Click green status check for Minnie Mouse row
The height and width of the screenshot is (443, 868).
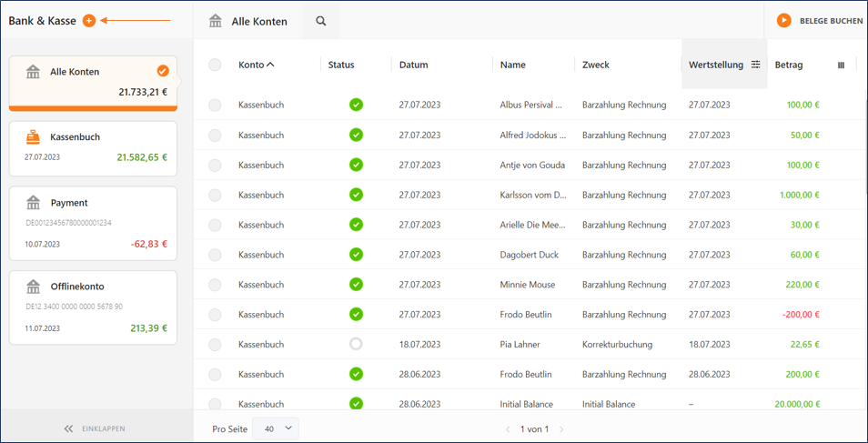click(x=356, y=284)
